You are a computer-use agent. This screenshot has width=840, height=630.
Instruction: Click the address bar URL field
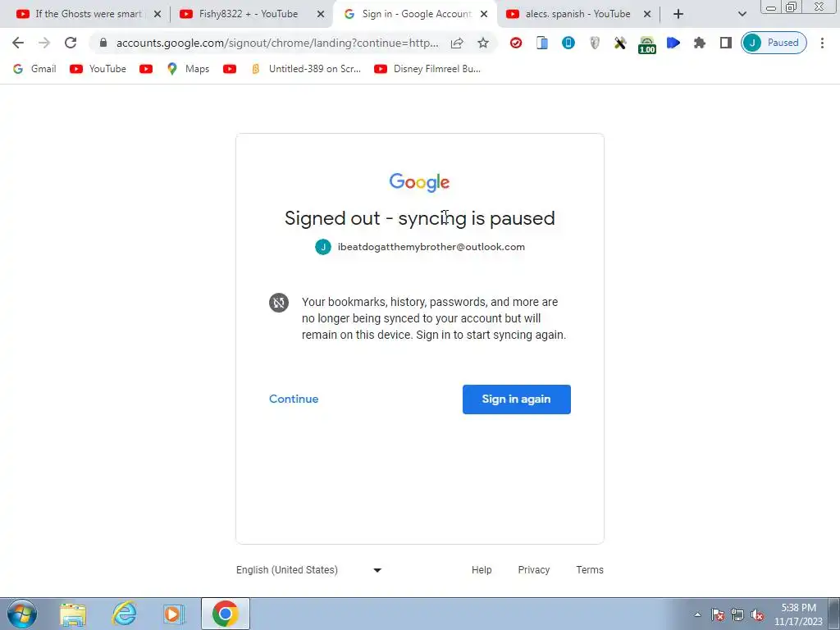pos(277,43)
